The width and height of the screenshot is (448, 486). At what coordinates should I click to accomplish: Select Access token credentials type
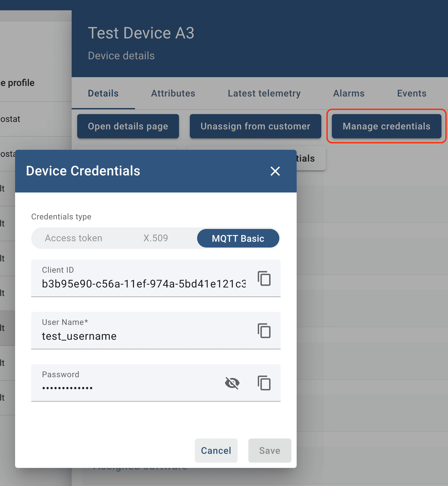[x=73, y=238]
